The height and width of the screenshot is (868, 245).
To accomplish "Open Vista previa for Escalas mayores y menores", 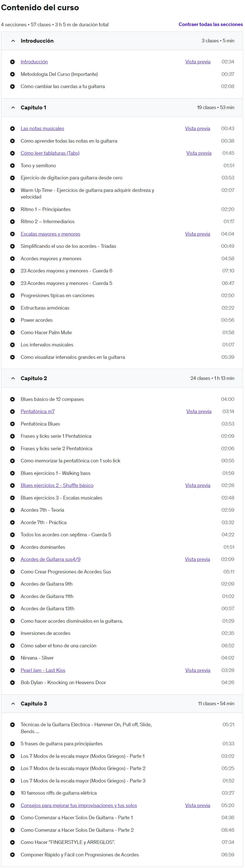I will (x=197, y=234).
